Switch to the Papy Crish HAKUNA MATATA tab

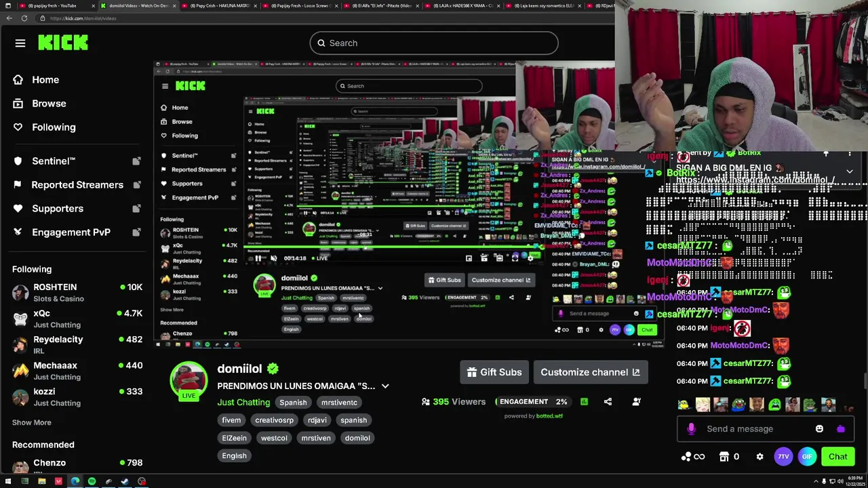click(x=219, y=5)
